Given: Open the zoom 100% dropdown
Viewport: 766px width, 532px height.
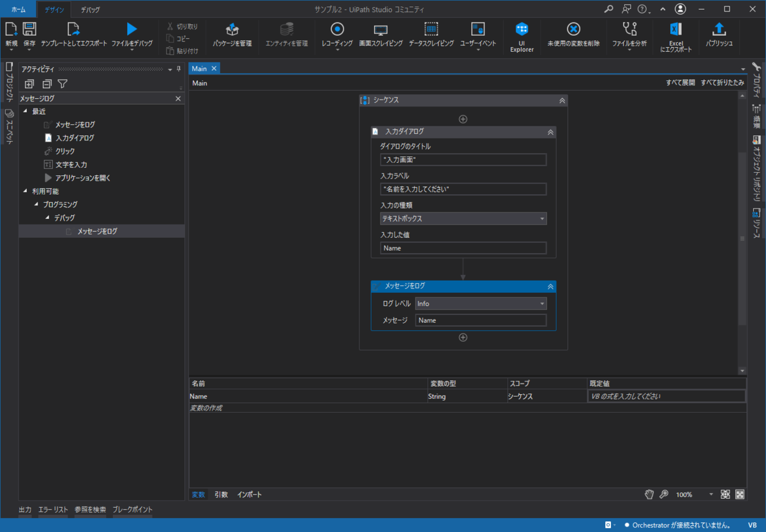Looking at the screenshot, I should (711, 495).
